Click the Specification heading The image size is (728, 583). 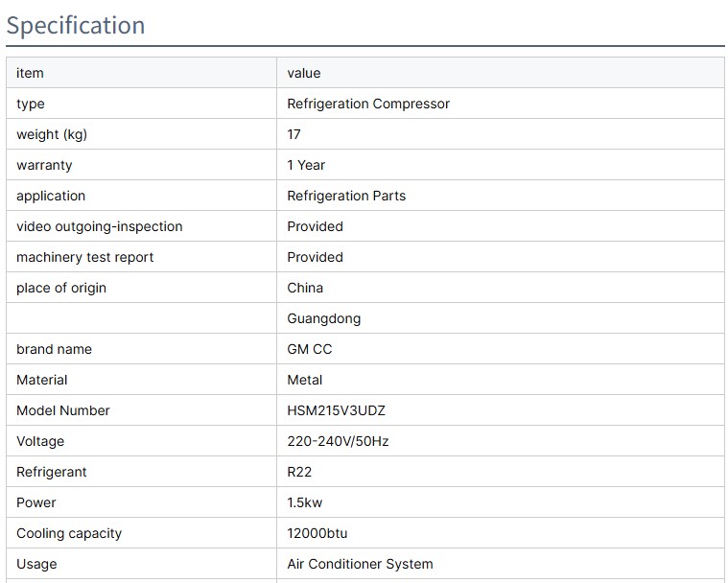click(76, 25)
